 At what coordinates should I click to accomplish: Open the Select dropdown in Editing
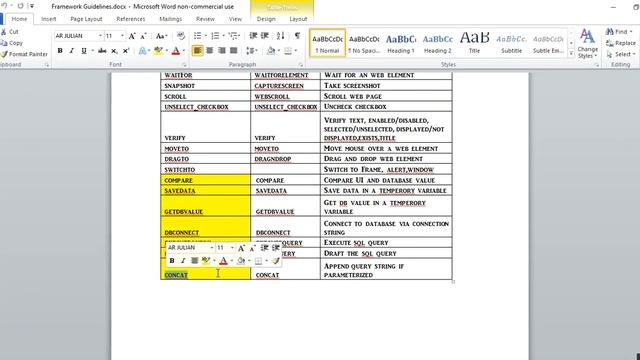click(621, 54)
